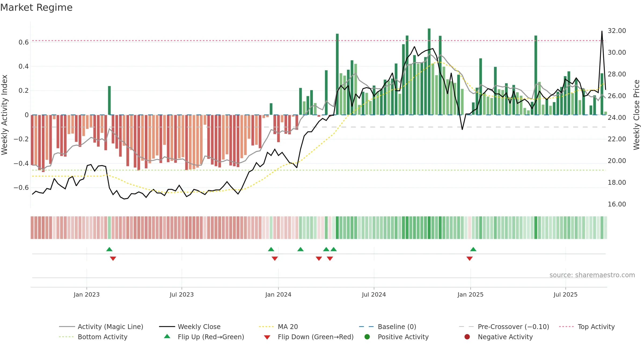
Task: Select the flip-up marker near Jan 2025
Action: tap(473, 249)
